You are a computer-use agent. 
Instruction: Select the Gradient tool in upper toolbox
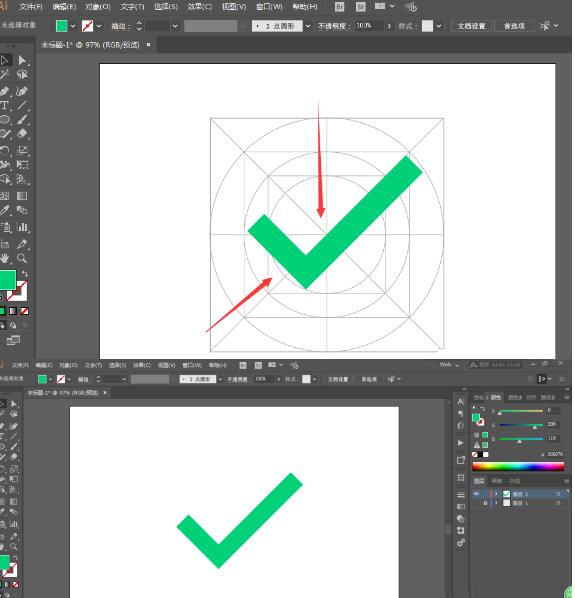click(22, 196)
